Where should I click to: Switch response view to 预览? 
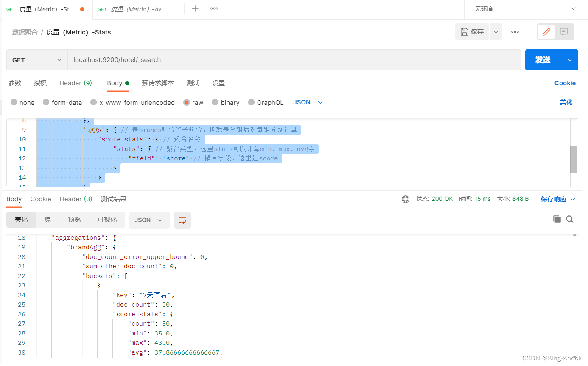[x=74, y=220]
